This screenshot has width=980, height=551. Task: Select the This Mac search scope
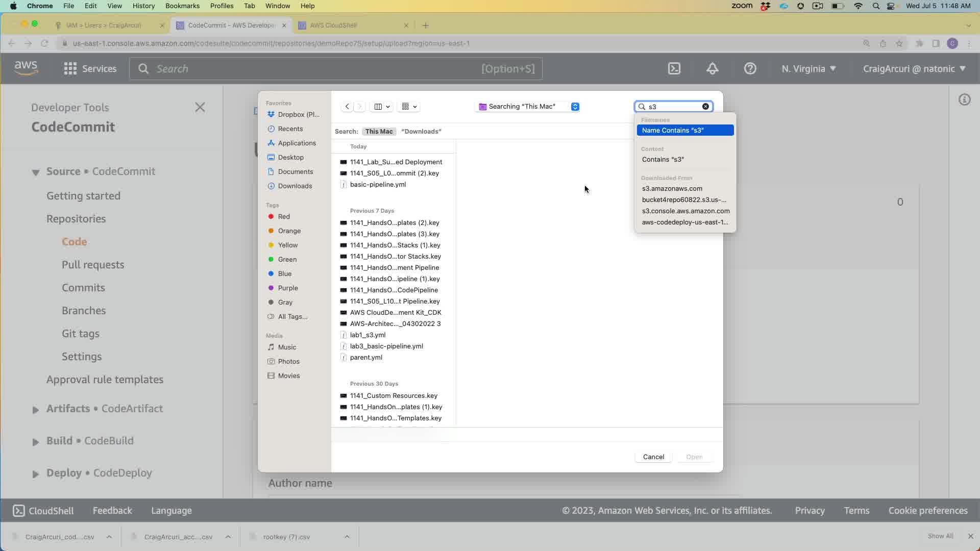tap(379, 132)
